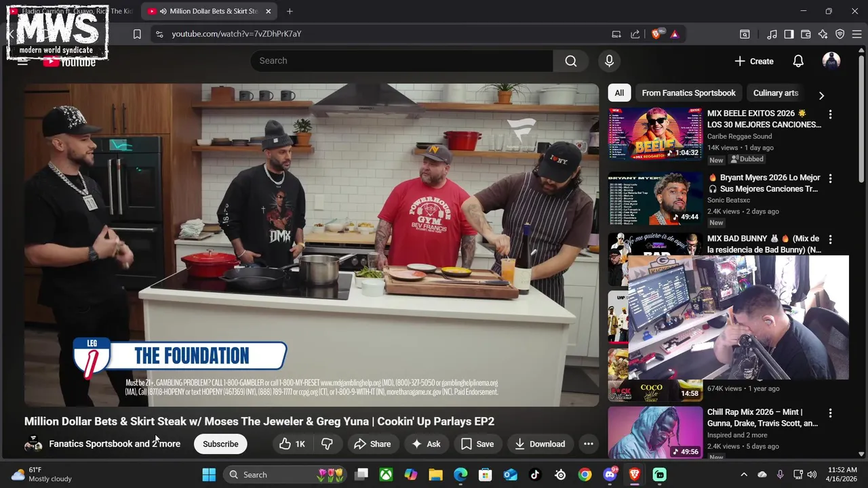Mute the Million Dollar Bets tab audio
This screenshot has height=488, width=868.
pyautogui.click(x=163, y=12)
